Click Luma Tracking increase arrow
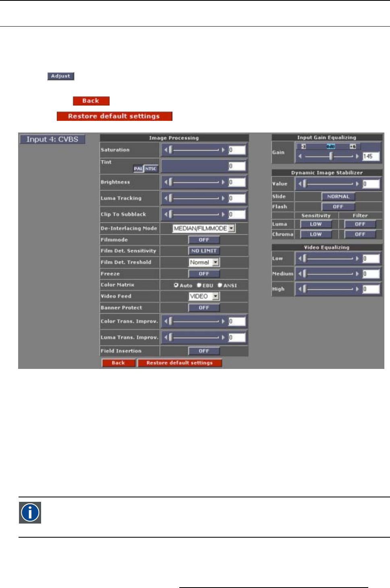The height and width of the screenshot is (588, 390). pyautogui.click(x=223, y=198)
